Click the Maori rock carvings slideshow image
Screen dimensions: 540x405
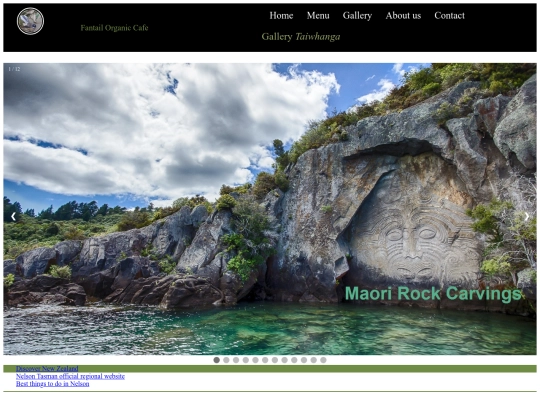click(270, 209)
